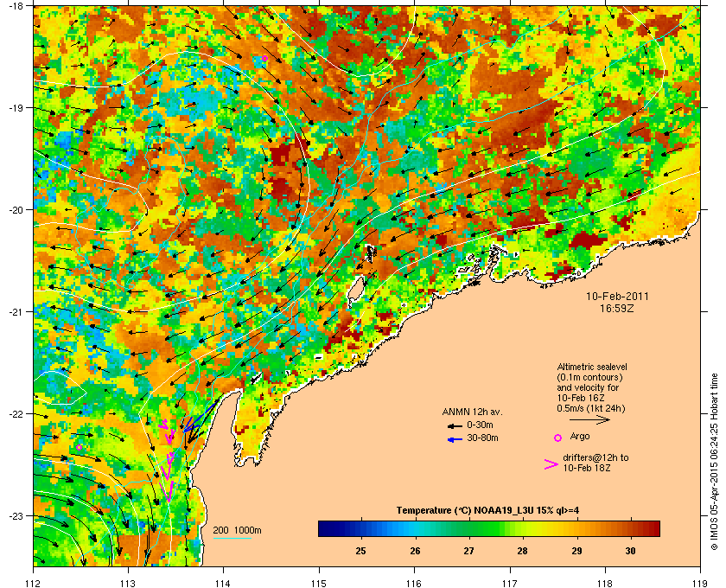Click latitude axis label -23
The width and height of the screenshot is (726, 588).
16,515
